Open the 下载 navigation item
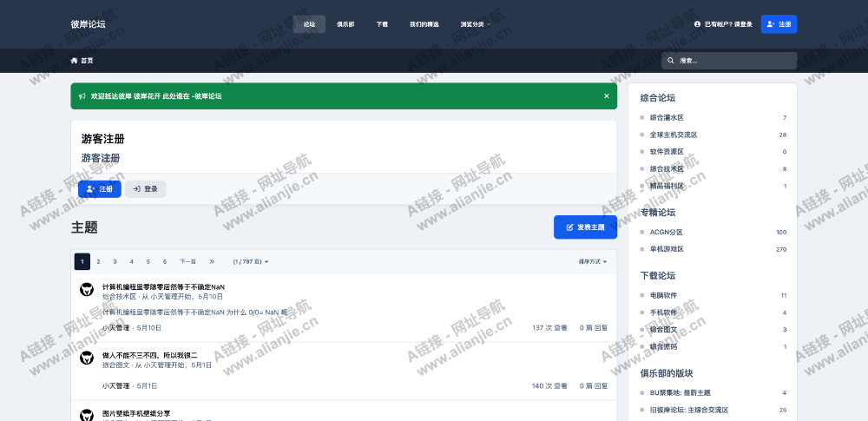The height and width of the screenshot is (421, 868). 382,24
